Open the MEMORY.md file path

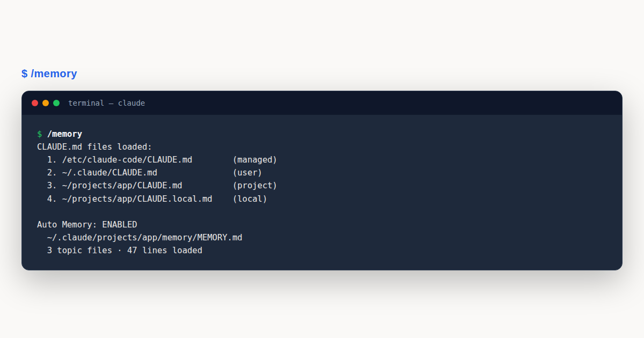click(x=144, y=237)
